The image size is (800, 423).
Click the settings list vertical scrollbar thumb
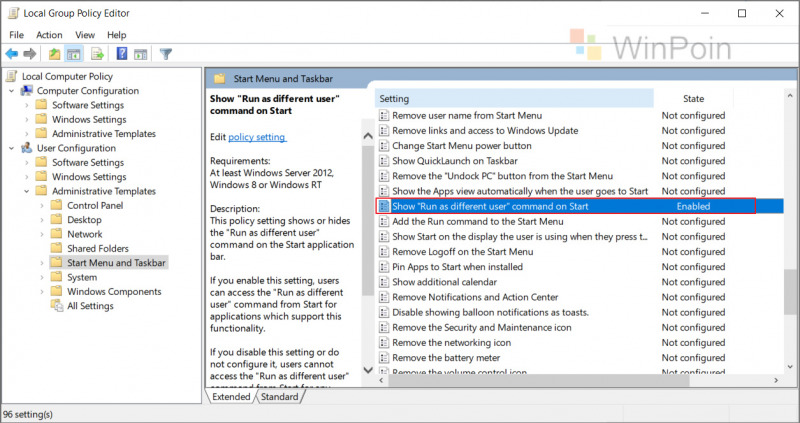tap(790, 291)
